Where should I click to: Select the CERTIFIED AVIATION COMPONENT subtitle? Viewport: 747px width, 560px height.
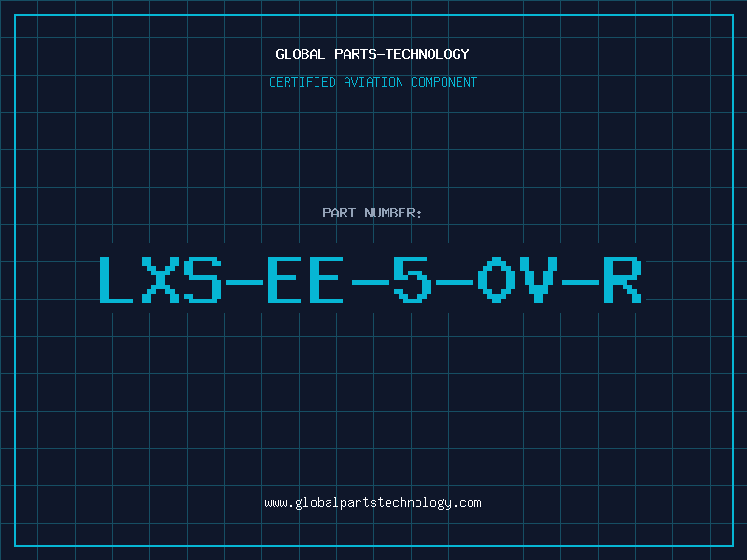coord(373,82)
